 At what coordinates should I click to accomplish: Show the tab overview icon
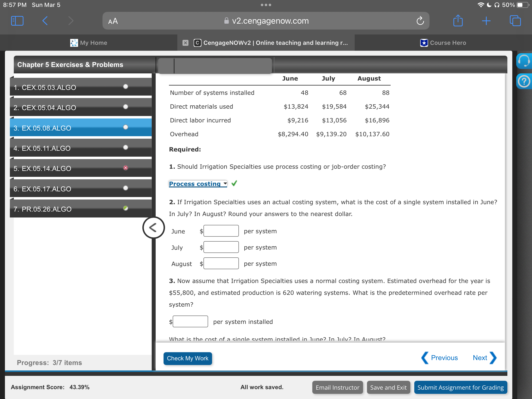(515, 21)
